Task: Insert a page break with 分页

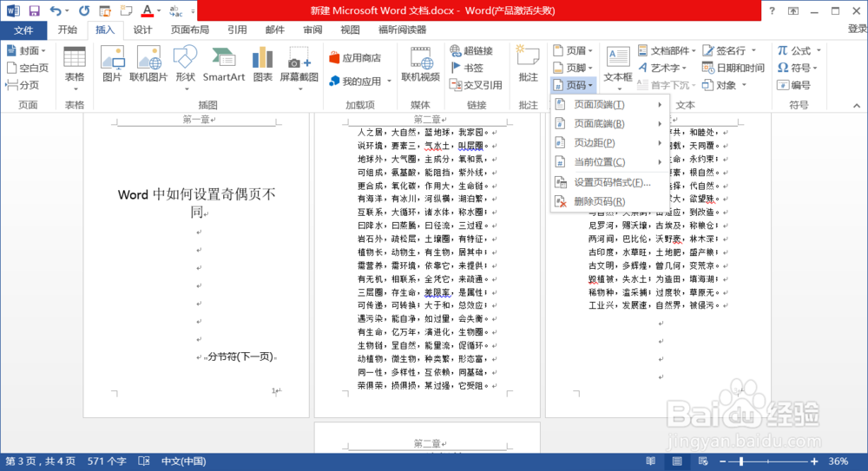Action: pyautogui.click(x=23, y=85)
